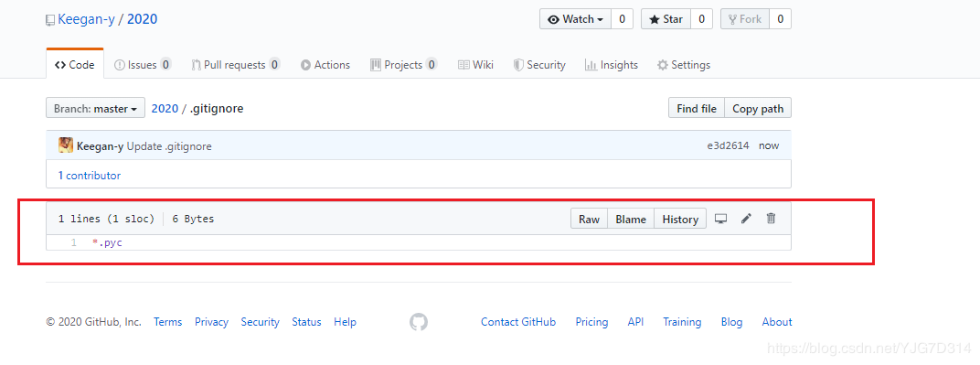Open file in GitHub Desktop icon
The width and height of the screenshot is (980, 365).
tap(720, 219)
